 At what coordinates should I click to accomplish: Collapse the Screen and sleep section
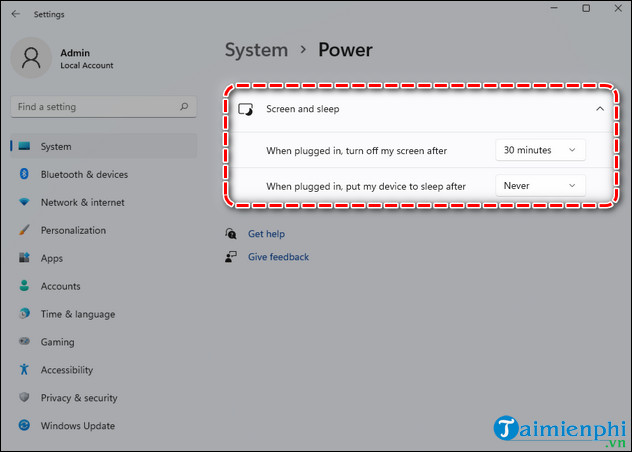click(599, 108)
